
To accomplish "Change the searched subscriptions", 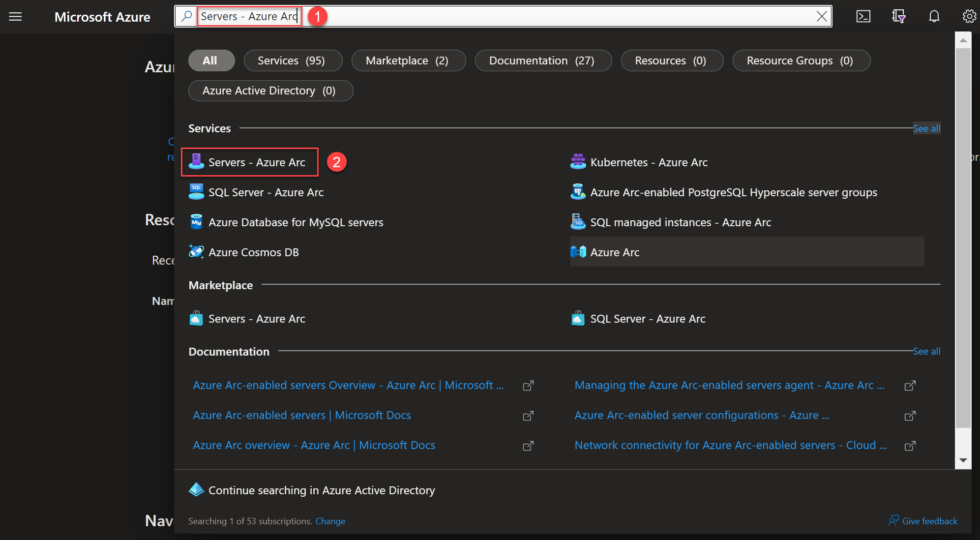I will pos(330,521).
